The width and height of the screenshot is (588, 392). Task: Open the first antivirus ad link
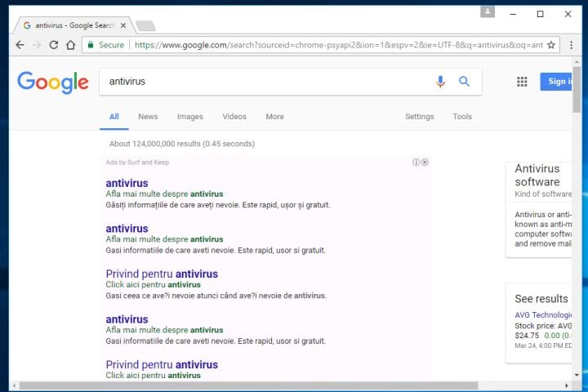[x=127, y=183]
